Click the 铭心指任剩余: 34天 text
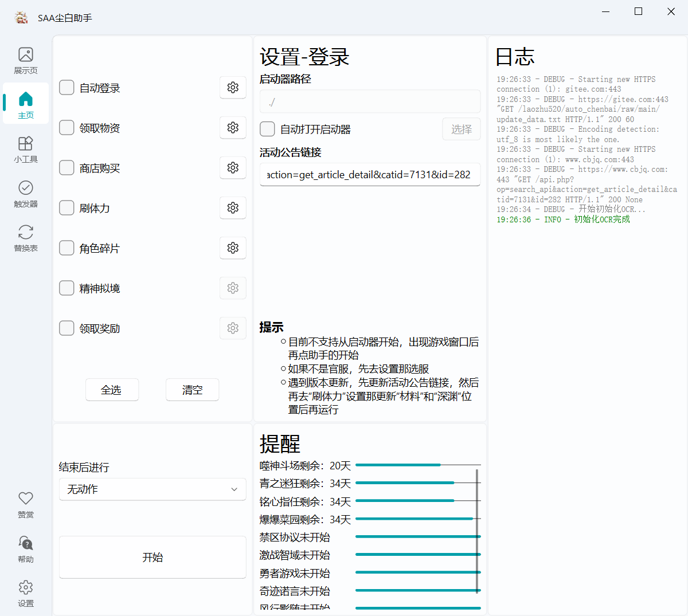This screenshot has width=688, height=616. tap(305, 502)
